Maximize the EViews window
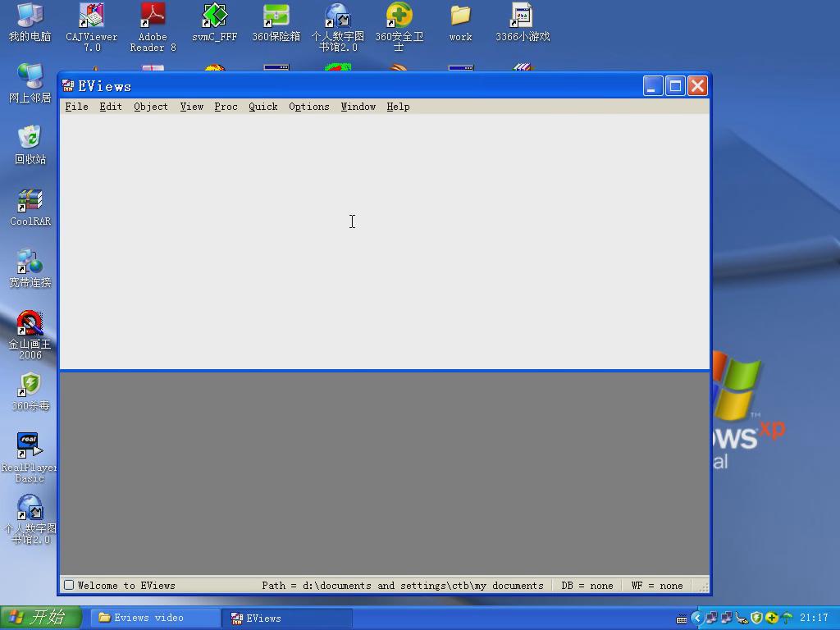The height and width of the screenshot is (630, 840). tap(675, 85)
